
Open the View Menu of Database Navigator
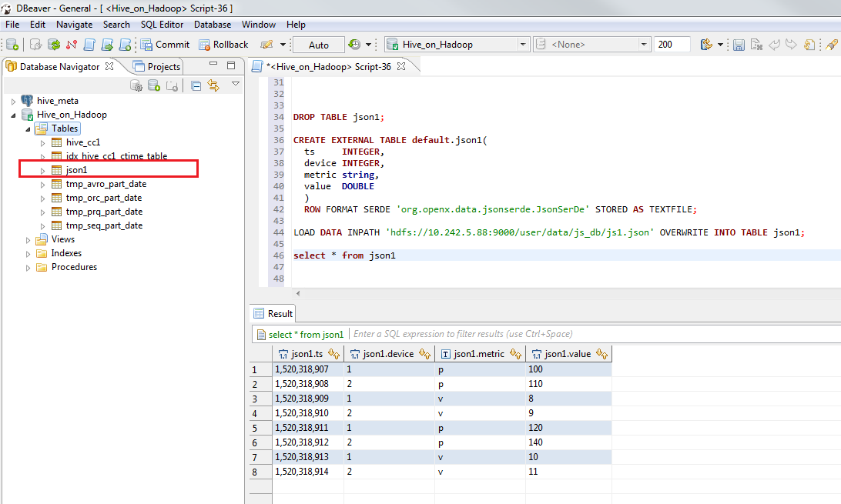coord(235,85)
